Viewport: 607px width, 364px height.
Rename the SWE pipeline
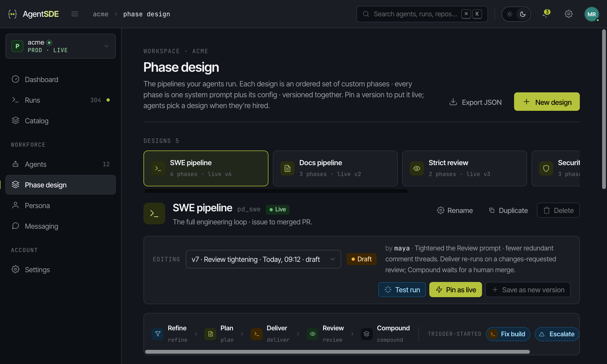(x=455, y=210)
